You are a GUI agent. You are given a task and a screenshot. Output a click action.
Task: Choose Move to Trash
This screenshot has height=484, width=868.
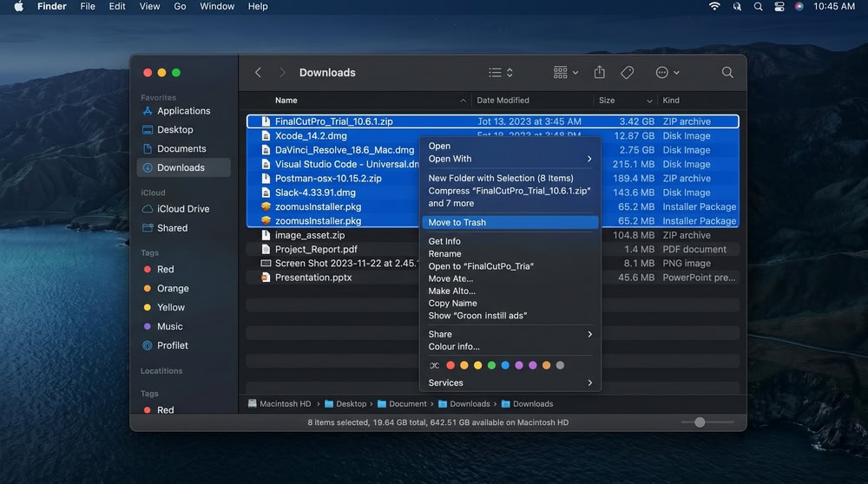pyautogui.click(x=510, y=222)
